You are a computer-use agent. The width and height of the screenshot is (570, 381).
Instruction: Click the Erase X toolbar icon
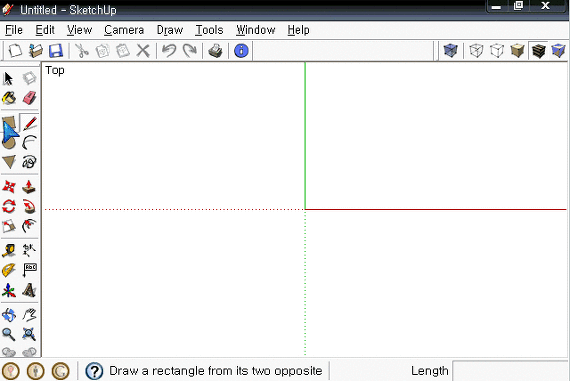coord(143,51)
